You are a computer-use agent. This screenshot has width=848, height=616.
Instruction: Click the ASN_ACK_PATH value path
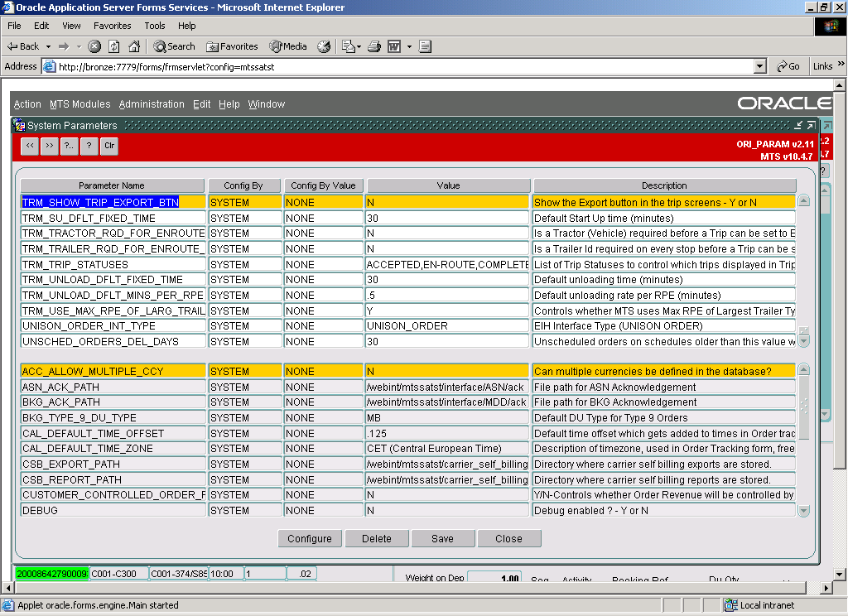[x=446, y=387]
